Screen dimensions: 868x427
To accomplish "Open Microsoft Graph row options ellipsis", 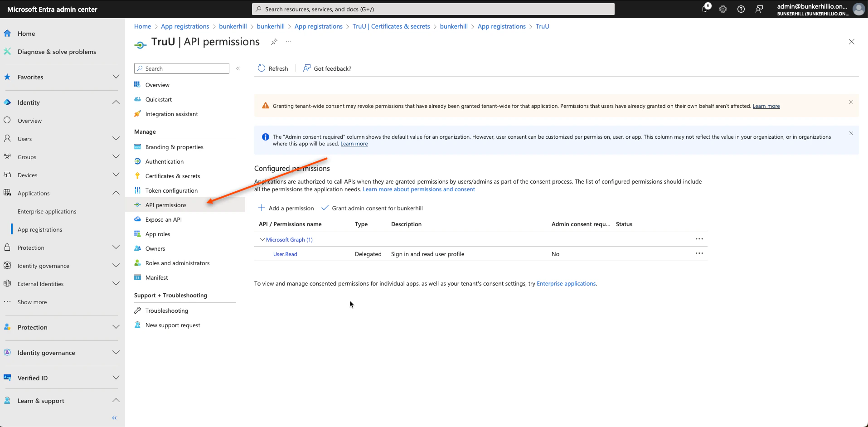I will [699, 239].
